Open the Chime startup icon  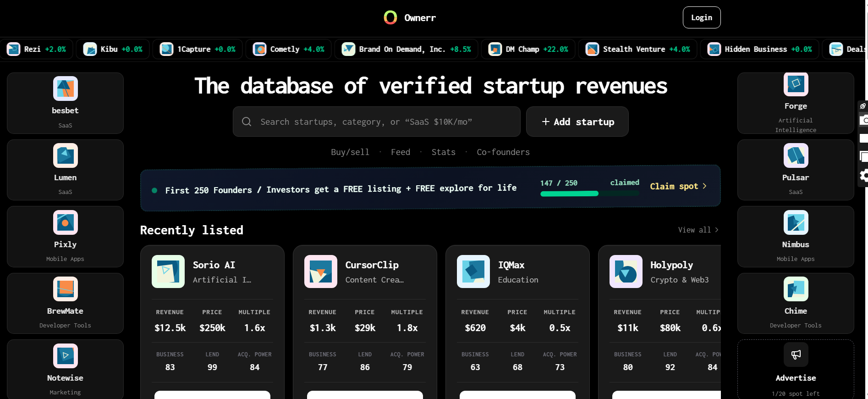796,289
